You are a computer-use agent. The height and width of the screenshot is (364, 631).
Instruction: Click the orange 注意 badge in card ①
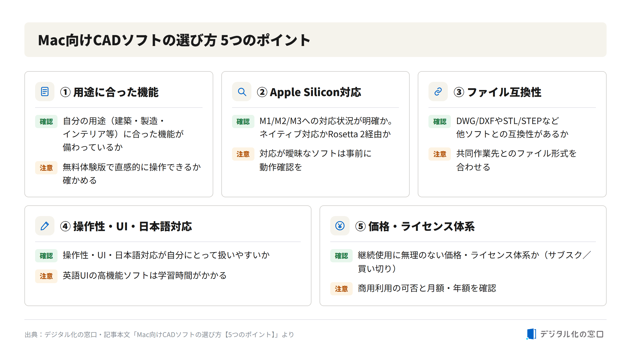pos(46,168)
